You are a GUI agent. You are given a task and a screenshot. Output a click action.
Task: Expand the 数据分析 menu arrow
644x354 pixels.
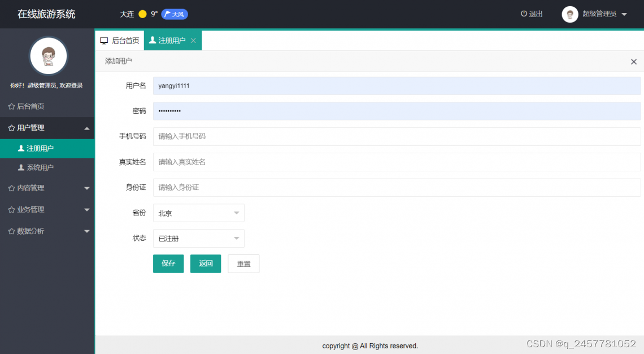(86, 231)
